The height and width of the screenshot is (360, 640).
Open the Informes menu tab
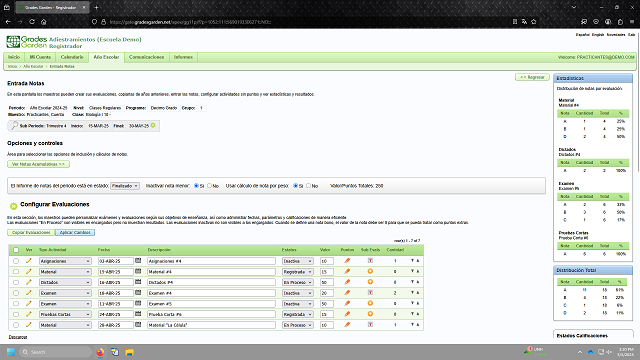click(x=183, y=57)
